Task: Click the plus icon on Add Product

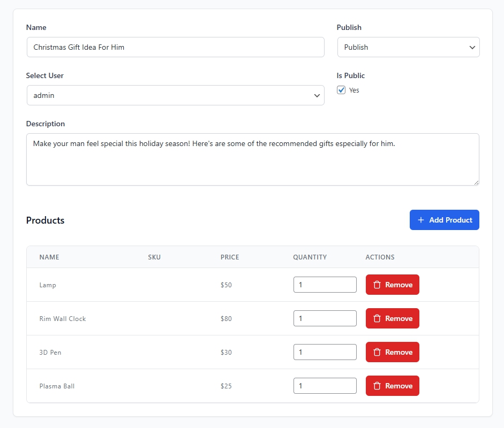Action: (x=420, y=220)
